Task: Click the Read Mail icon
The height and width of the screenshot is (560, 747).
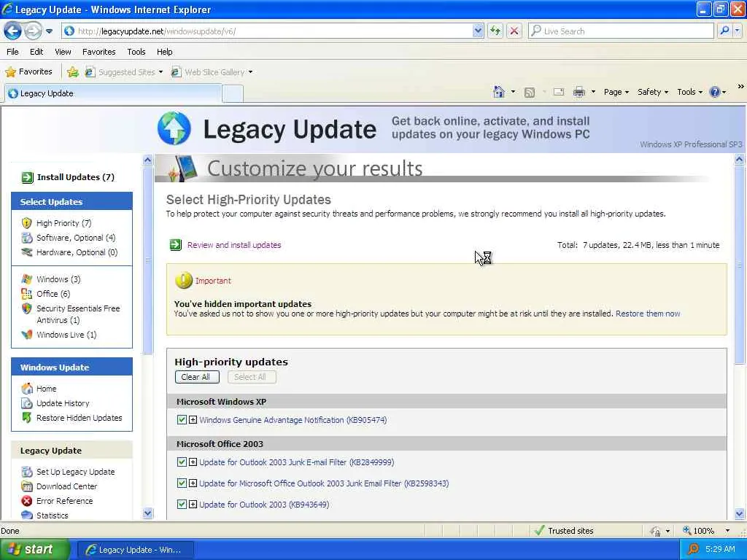Action: 559,92
